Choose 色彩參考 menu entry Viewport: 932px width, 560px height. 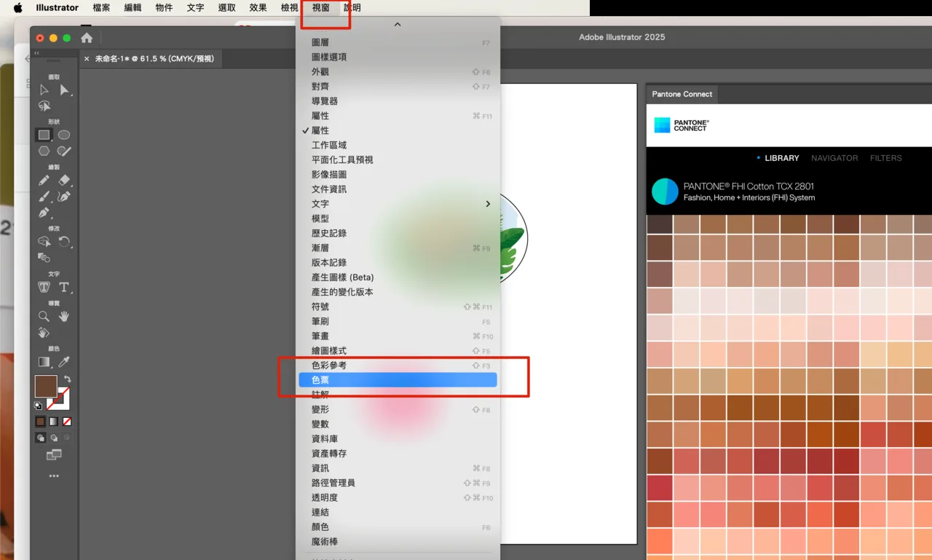click(398, 366)
